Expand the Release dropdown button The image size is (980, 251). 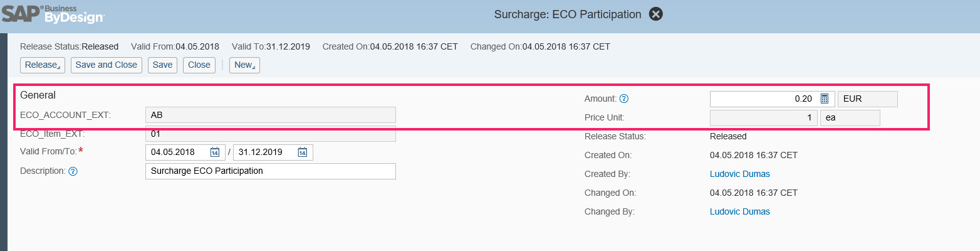(x=42, y=65)
